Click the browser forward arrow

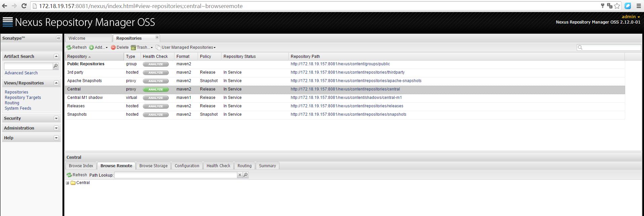(14, 6)
